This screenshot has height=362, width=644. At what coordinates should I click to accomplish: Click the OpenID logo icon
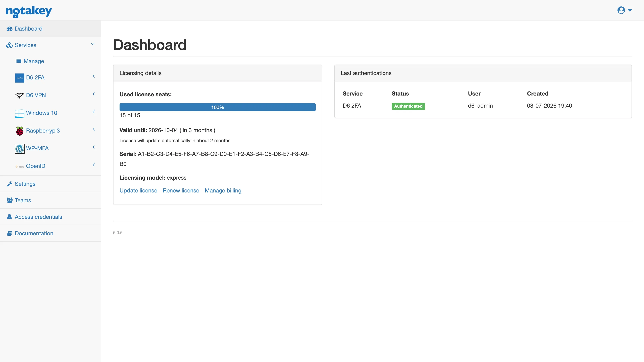[x=20, y=167]
